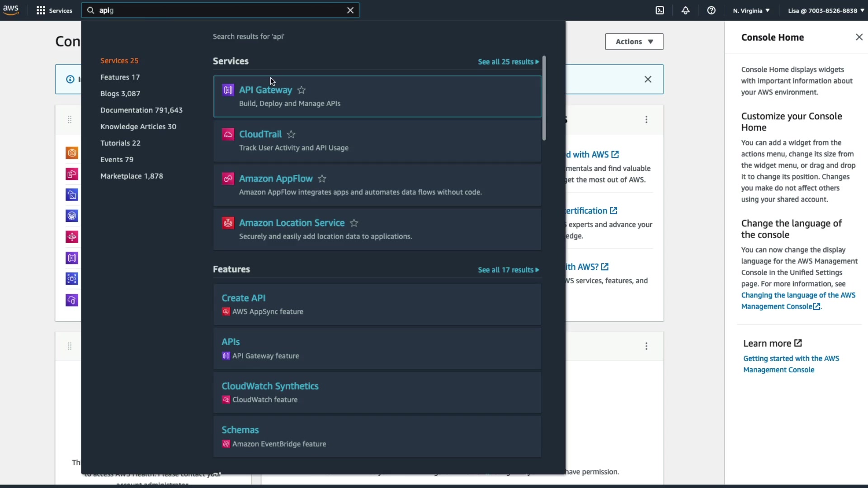This screenshot has height=488, width=868.
Task: Click the help question mark icon
Action: click(711, 10)
